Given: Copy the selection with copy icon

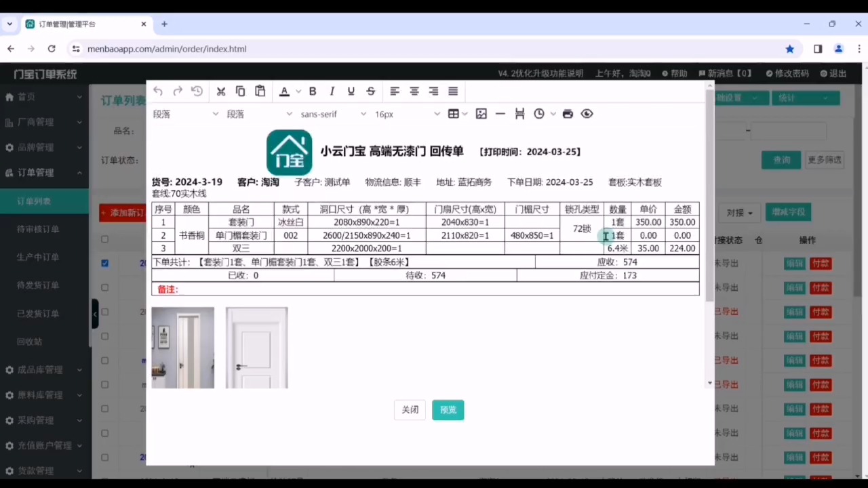Looking at the screenshot, I should click(x=241, y=91).
